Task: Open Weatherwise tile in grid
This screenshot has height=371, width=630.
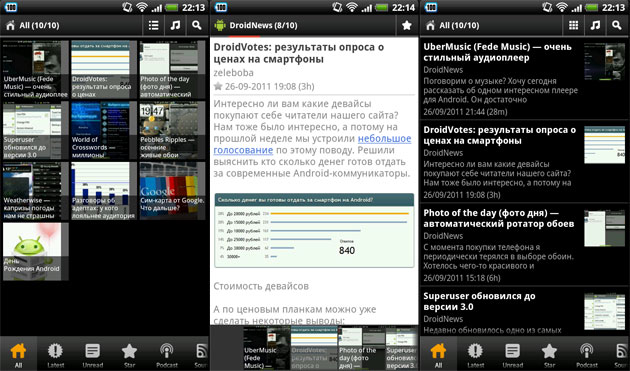Action: (35, 191)
